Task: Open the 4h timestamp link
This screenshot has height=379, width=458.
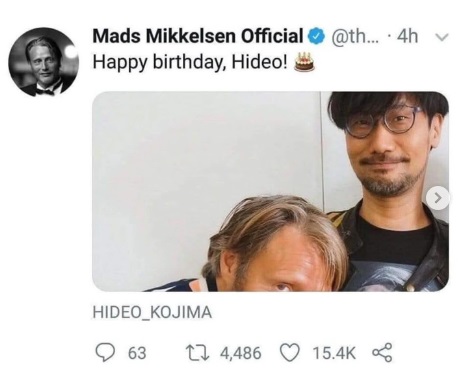Action: tap(407, 36)
